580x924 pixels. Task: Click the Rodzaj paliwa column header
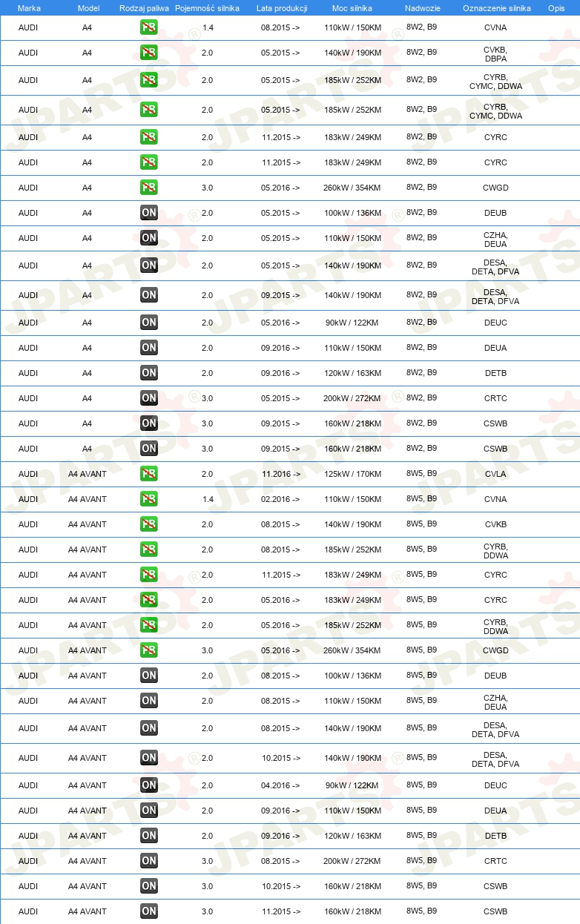144,8
